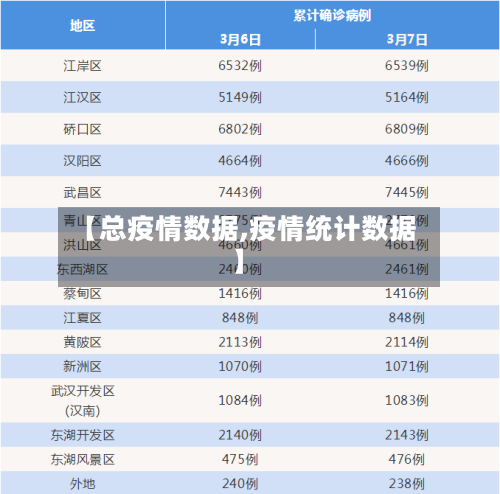Select the 3月7日 column header
This screenshot has width=500, height=494.
pos(407,39)
